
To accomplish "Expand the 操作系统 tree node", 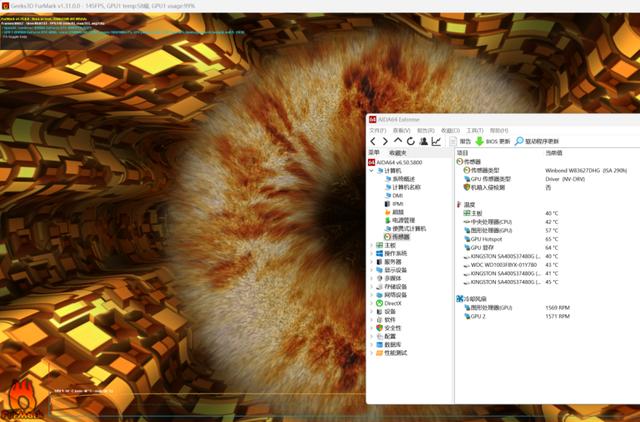I will click(x=371, y=253).
